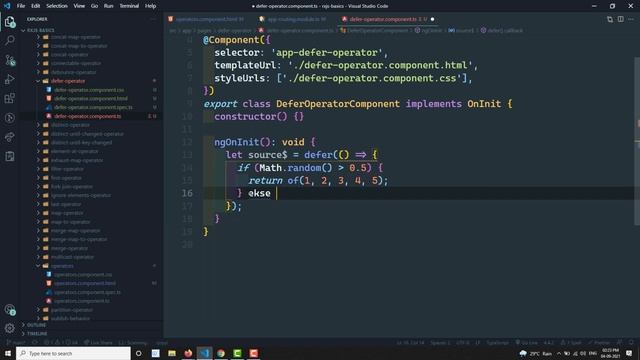
Task: Open the Selection menu
Action: coord(57,6)
